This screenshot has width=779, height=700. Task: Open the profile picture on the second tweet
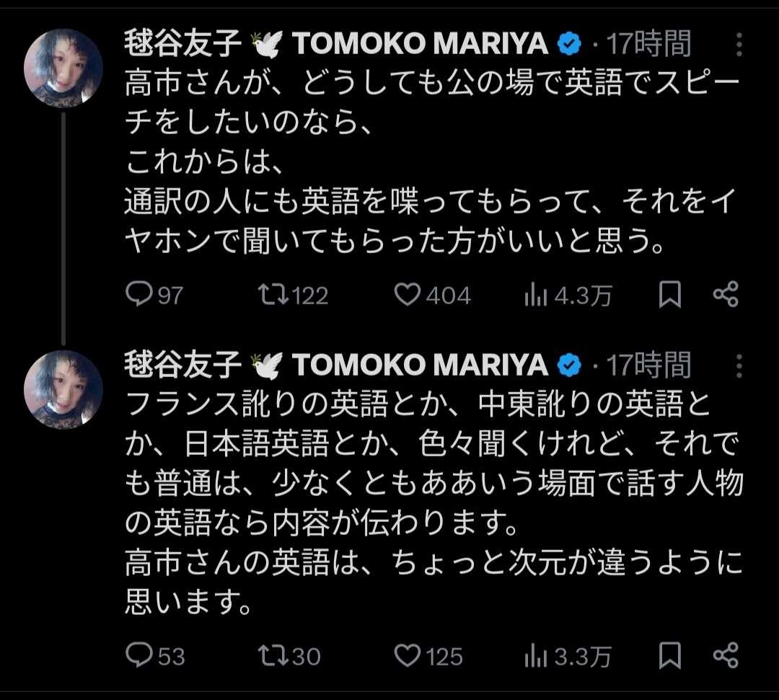pos(63,389)
